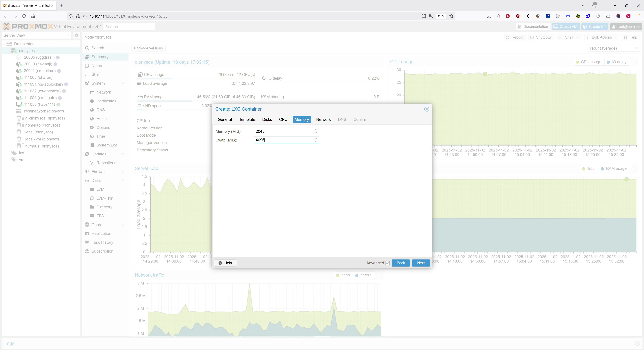
Task: Enable the Advanced checkbox in the dialog
Action: (x=387, y=263)
